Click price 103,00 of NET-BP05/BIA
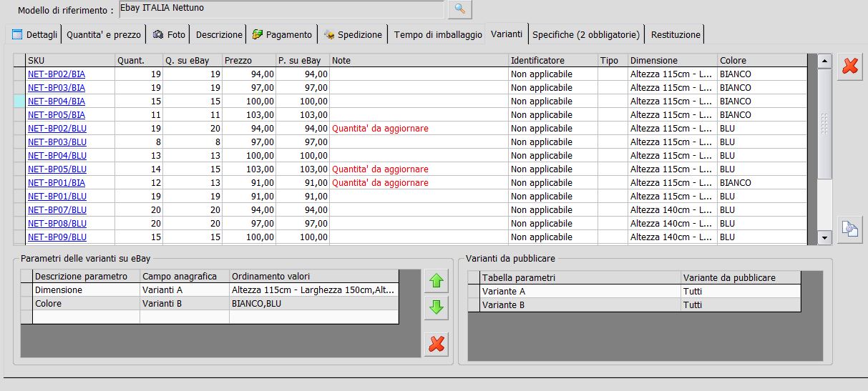868x391 pixels. (249, 114)
